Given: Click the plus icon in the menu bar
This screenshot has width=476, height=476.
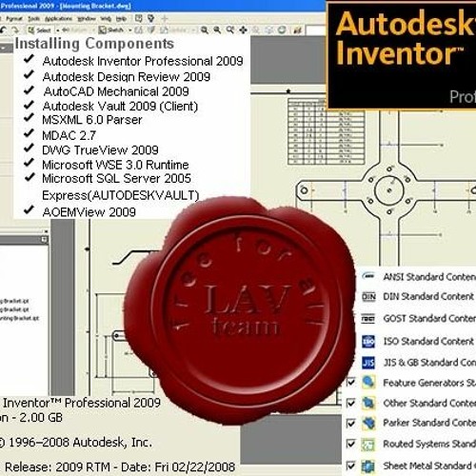Looking at the screenshot, I should pyautogui.click(x=165, y=19).
